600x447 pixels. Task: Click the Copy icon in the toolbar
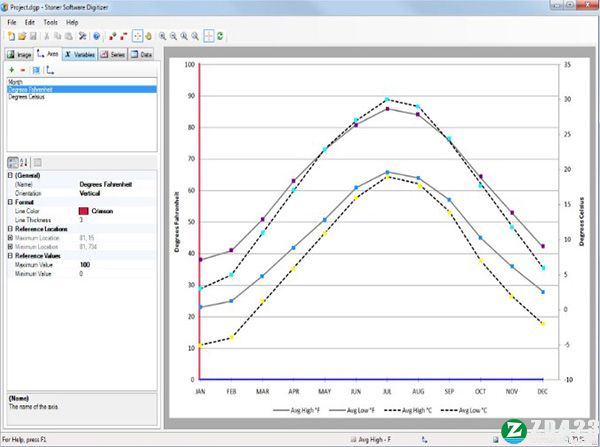(x=58, y=36)
